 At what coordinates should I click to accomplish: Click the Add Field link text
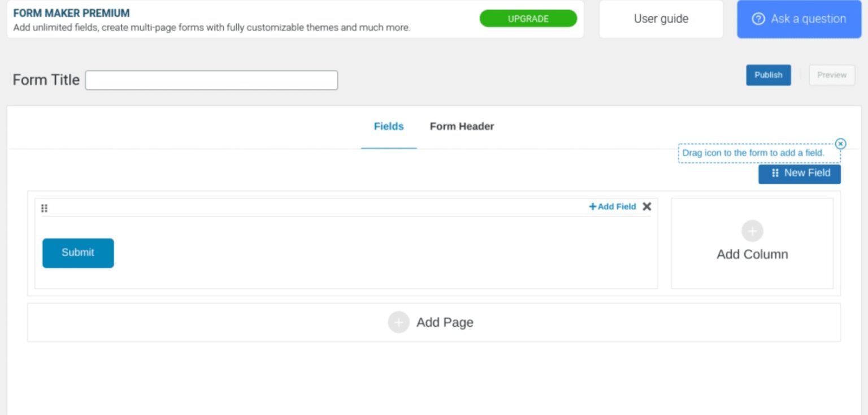(617, 207)
